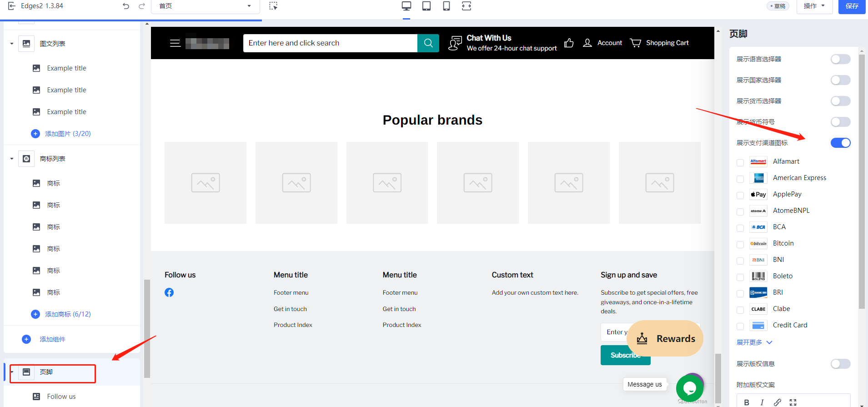Click the back exit icon beside Edges2
Screen dimensions: 868x407
coord(12,6)
